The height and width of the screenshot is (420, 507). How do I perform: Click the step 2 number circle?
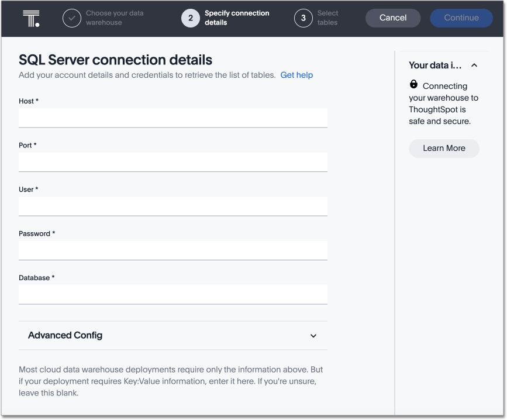pyautogui.click(x=191, y=18)
